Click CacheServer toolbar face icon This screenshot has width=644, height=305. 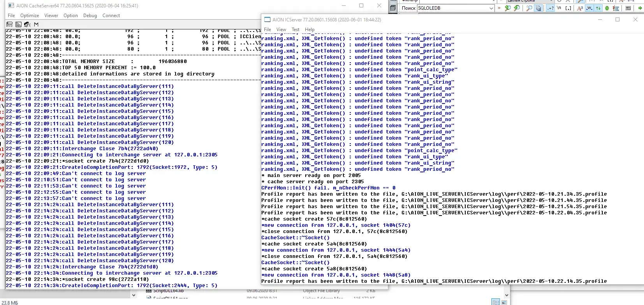click(x=27, y=24)
